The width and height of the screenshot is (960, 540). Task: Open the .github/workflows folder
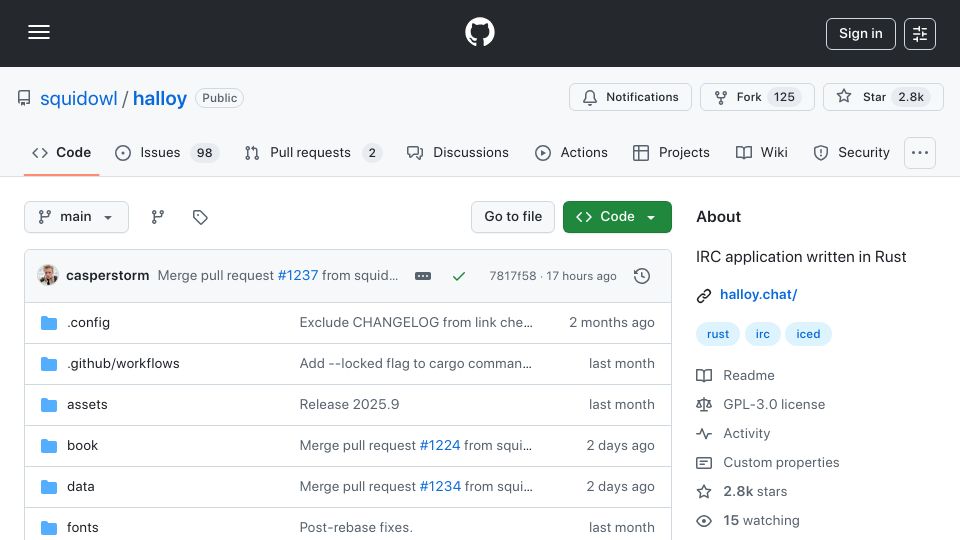click(123, 364)
